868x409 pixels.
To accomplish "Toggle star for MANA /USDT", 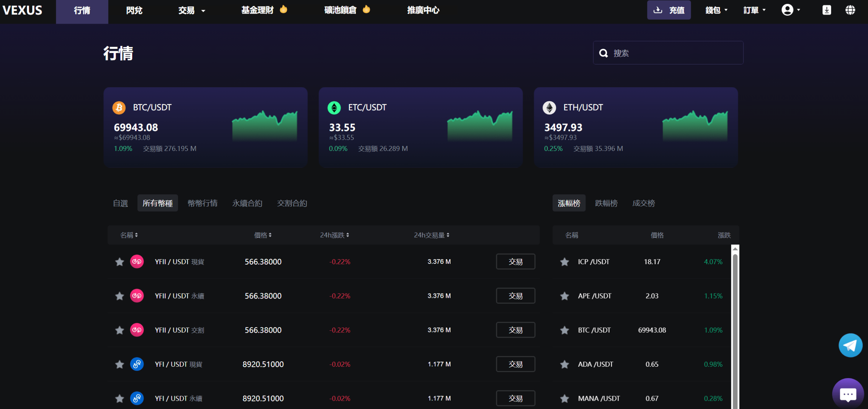I will pyautogui.click(x=565, y=398).
